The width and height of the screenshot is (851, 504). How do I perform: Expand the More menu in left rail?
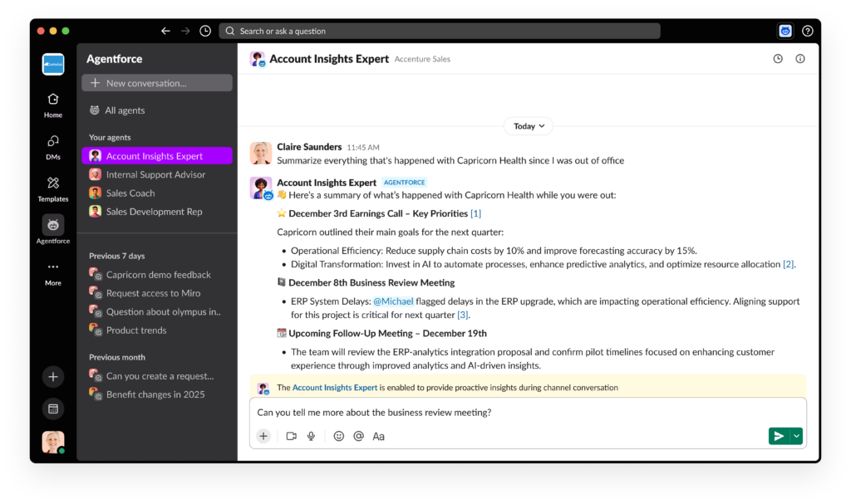pyautogui.click(x=53, y=272)
